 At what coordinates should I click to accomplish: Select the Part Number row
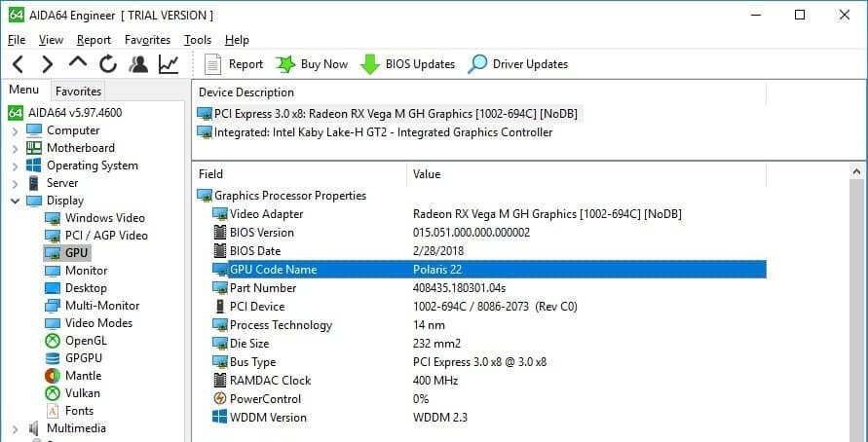tap(480, 287)
